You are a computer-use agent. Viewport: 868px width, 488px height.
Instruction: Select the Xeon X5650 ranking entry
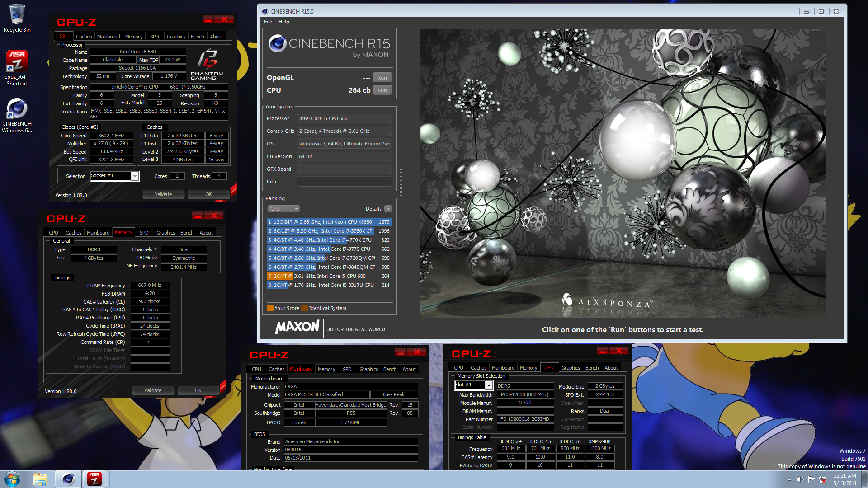point(329,222)
